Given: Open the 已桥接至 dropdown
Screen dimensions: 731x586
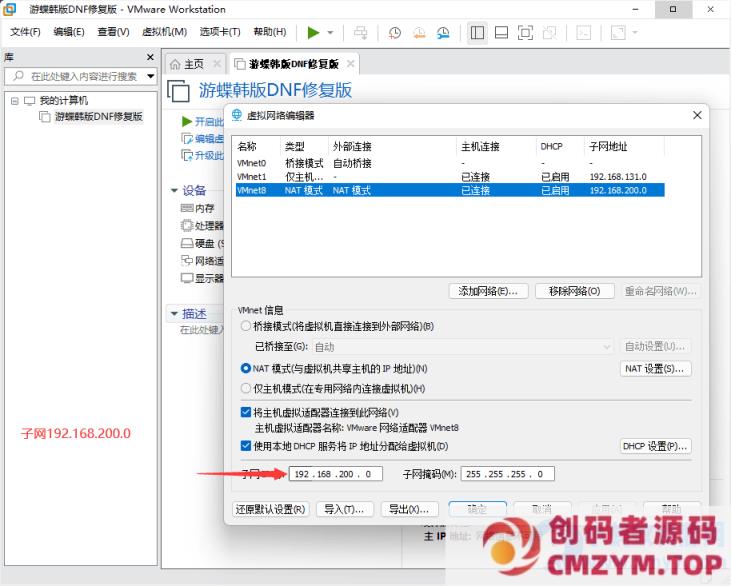Looking at the screenshot, I should click(462, 347).
